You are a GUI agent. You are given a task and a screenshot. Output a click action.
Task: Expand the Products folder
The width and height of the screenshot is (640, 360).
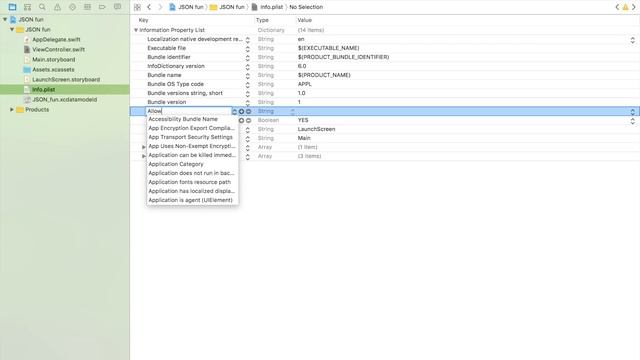[x=12, y=109]
